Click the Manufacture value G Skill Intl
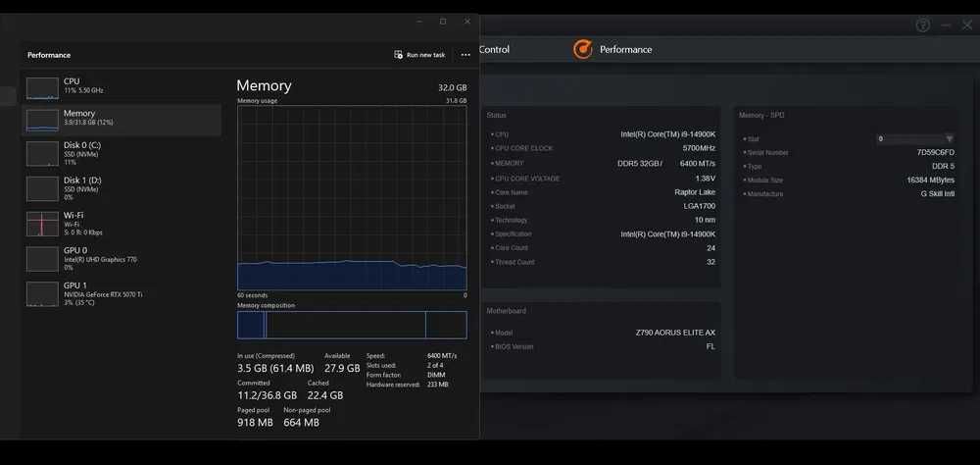This screenshot has width=980, height=465. click(938, 193)
